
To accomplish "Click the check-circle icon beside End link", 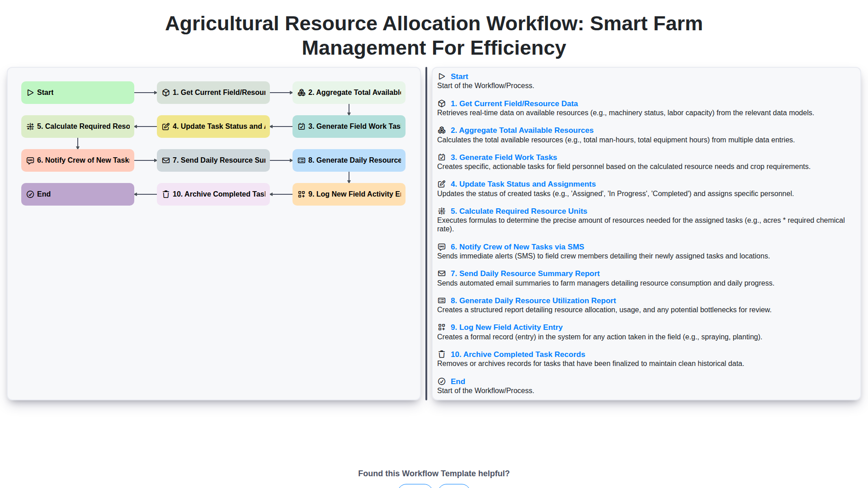I will [442, 382].
